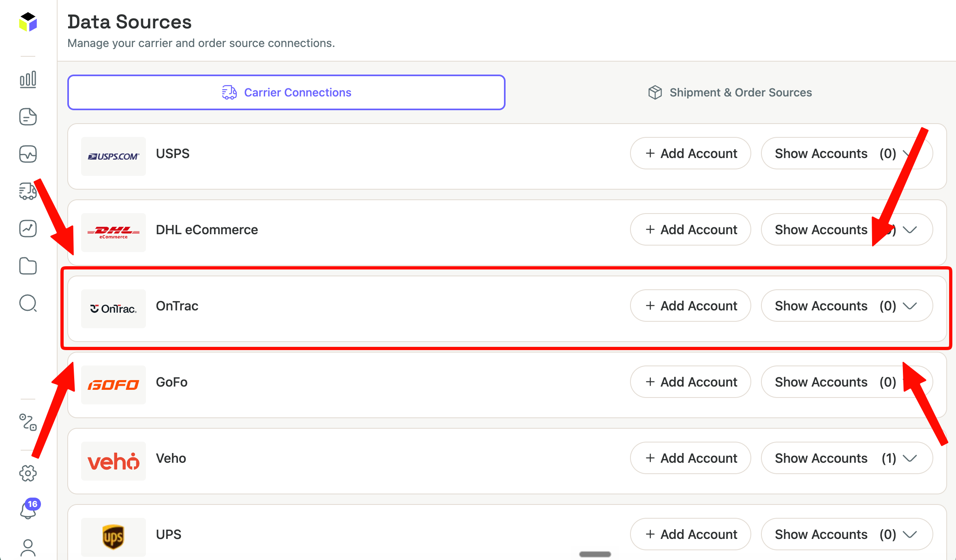Click the GoFo carrier logo
This screenshot has height=560, width=956.
click(114, 385)
